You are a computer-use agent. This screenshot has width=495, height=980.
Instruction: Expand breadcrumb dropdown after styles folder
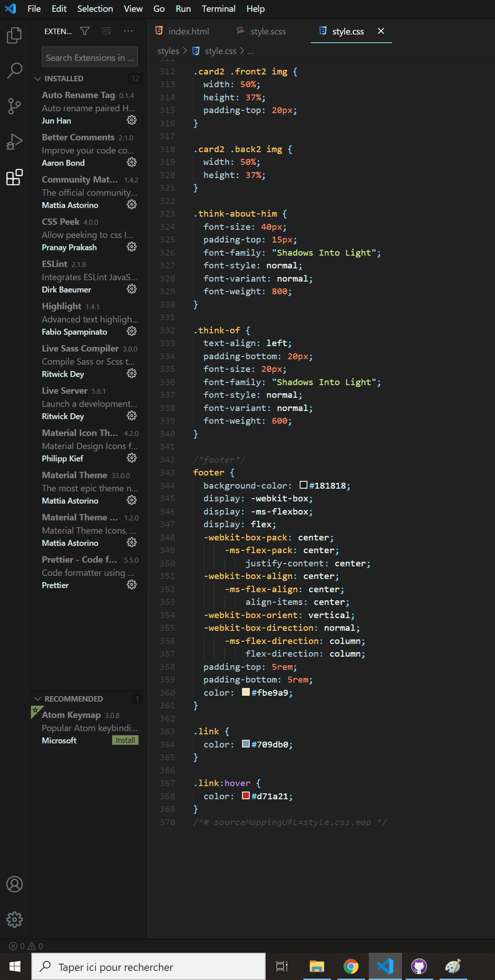point(185,51)
